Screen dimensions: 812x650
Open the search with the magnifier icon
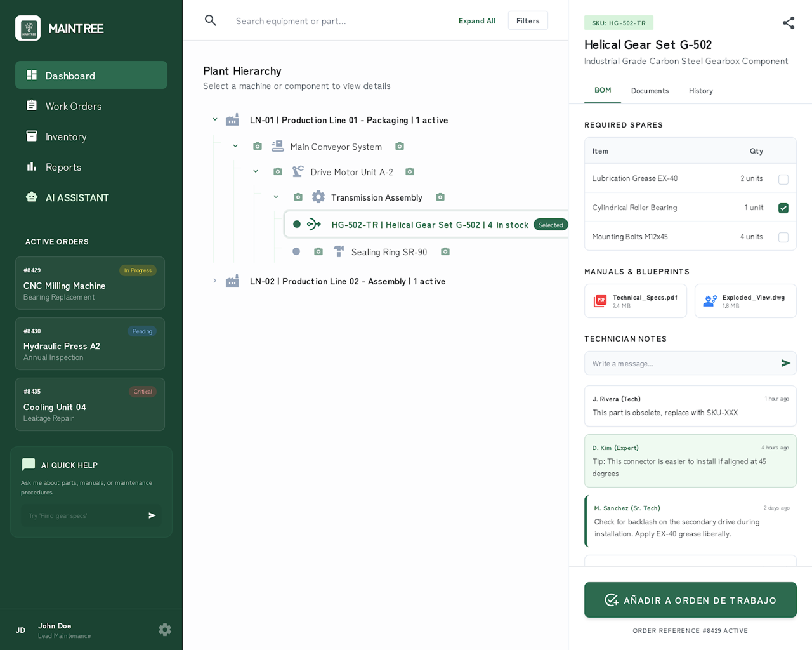[x=210, y=20]
